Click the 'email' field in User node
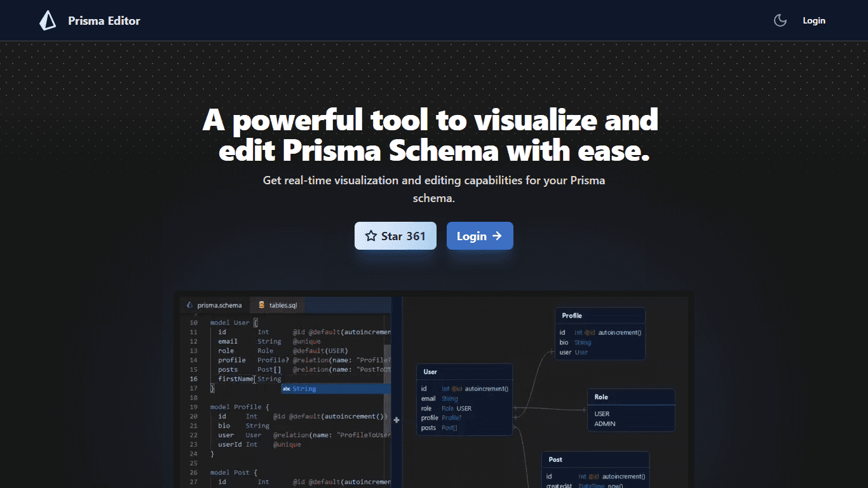Screen dimensions: 868x488 click(x=428, y=398)
